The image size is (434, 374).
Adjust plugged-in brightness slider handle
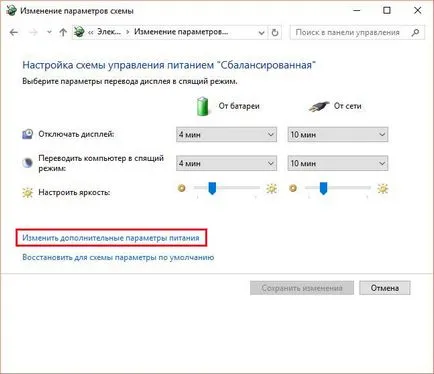point(323,188)
